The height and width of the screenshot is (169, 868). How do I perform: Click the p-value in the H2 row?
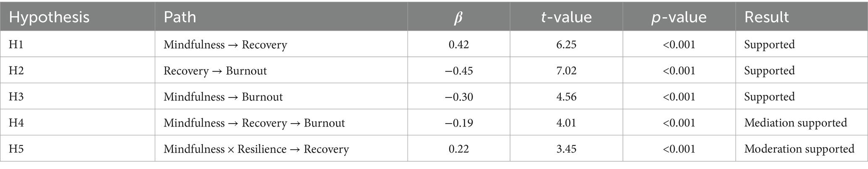[679, 70]
